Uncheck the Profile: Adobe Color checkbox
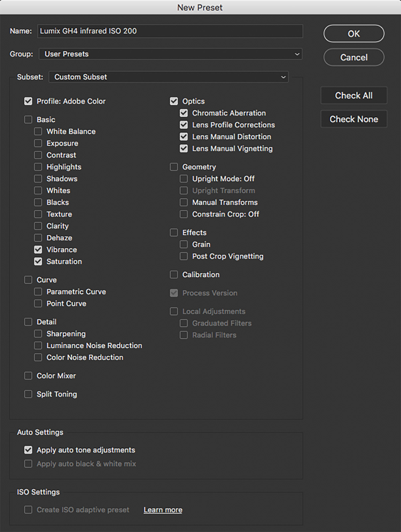 pos(28,101)
